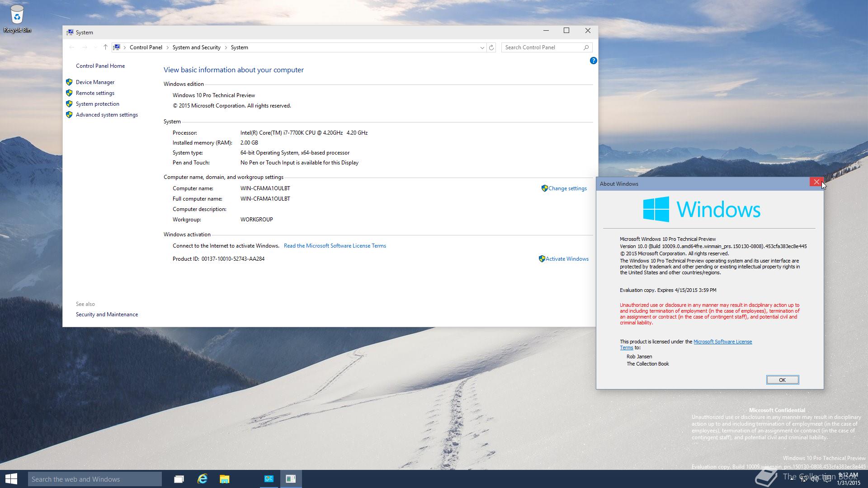Image resolution: width=868 pixels, height=488 pixels.
Task: Open File Explorer from the taskbar
Action: coord(225,479)
